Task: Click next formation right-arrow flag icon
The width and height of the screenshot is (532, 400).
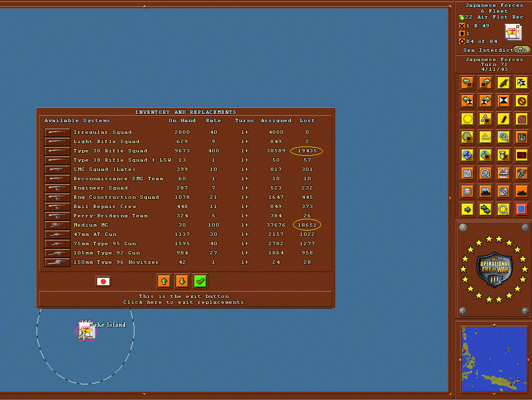Action: [x=486, y=101]
